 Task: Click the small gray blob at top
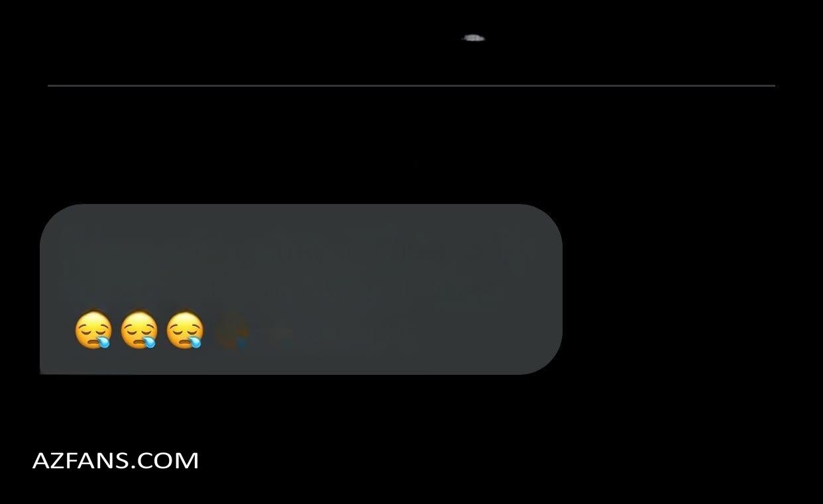click(x=473, y=38)
